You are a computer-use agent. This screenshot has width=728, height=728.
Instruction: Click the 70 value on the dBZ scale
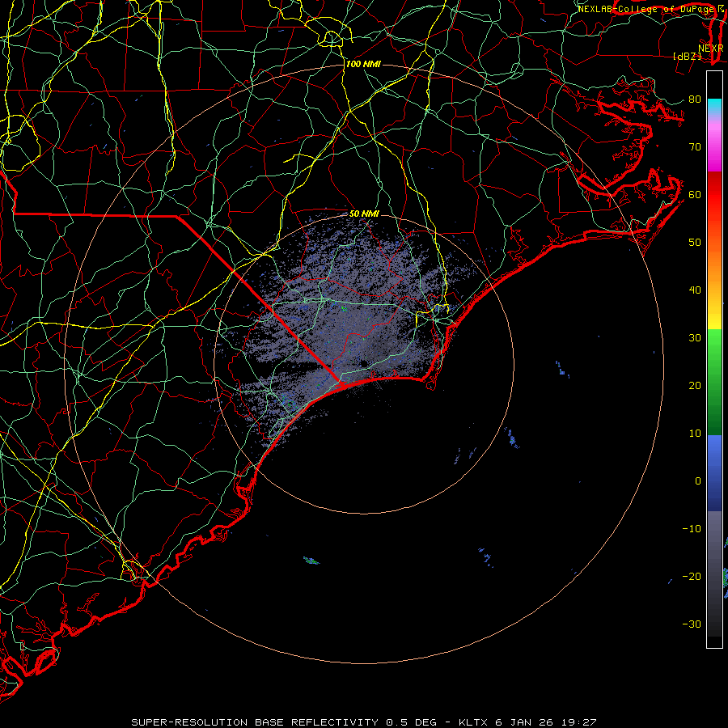tap(695, 146)
